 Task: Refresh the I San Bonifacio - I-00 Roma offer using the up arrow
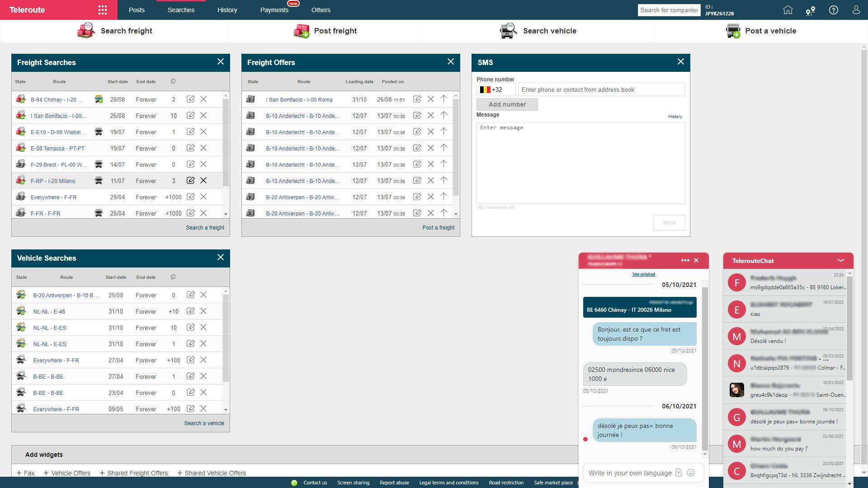(x=443, y=99)
